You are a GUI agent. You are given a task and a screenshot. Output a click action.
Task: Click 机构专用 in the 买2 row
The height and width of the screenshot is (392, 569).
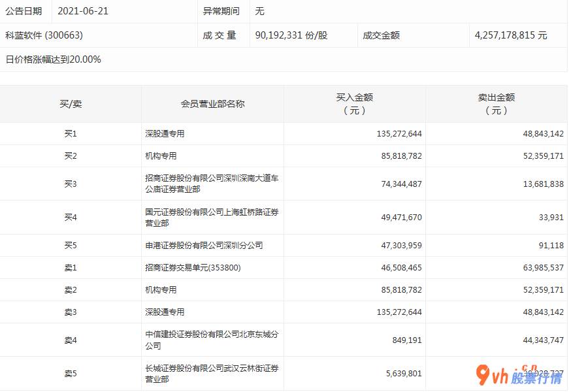(161, 155)
